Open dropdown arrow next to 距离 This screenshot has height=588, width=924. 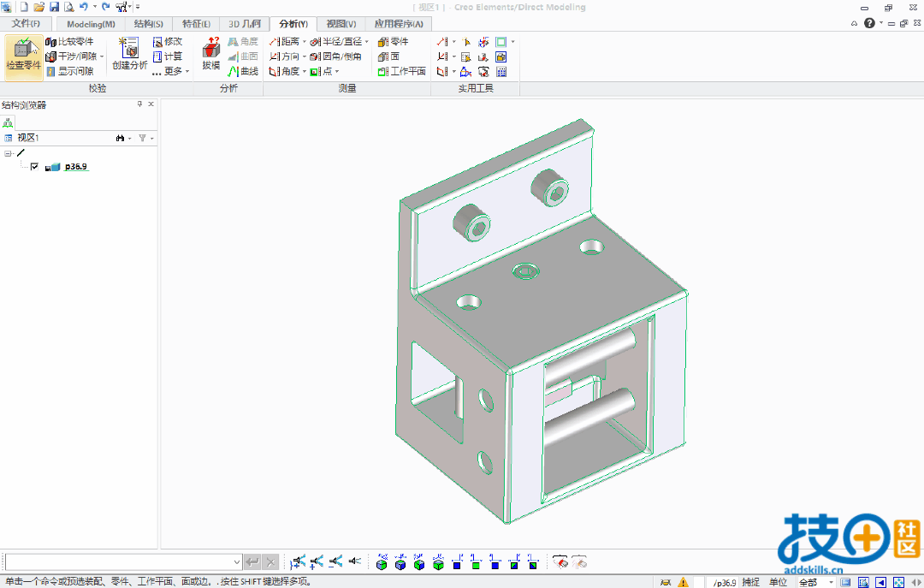pyautogui.click(x=304, y=42)
